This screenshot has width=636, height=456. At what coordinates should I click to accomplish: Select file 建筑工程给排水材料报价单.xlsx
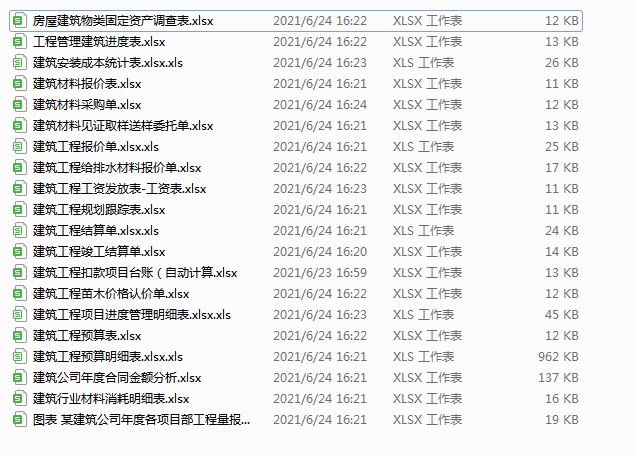pyautogui.click(x=117, y=168)
